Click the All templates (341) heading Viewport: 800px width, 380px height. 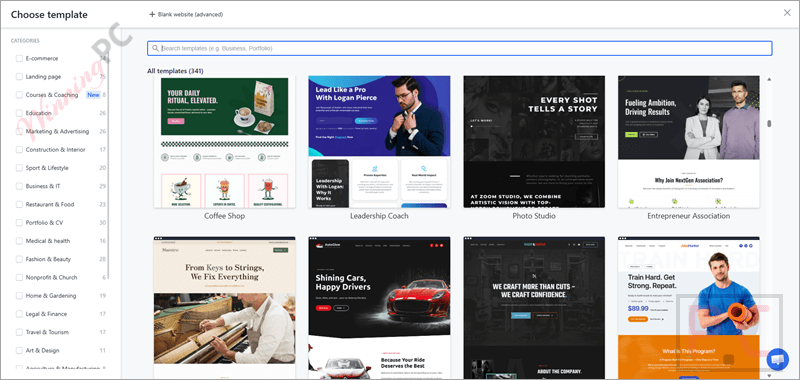click(x=175, y=71)
